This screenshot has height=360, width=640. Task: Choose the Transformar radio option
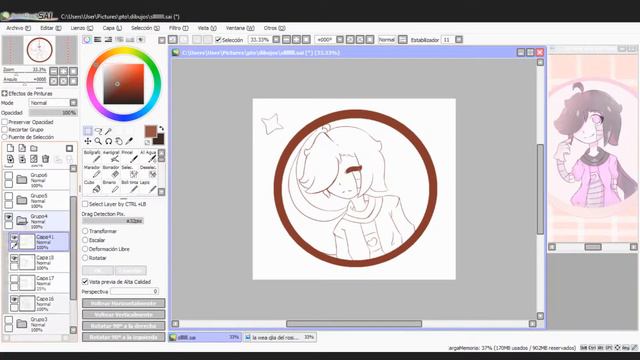pyautogui.click(x=85, y=231)
